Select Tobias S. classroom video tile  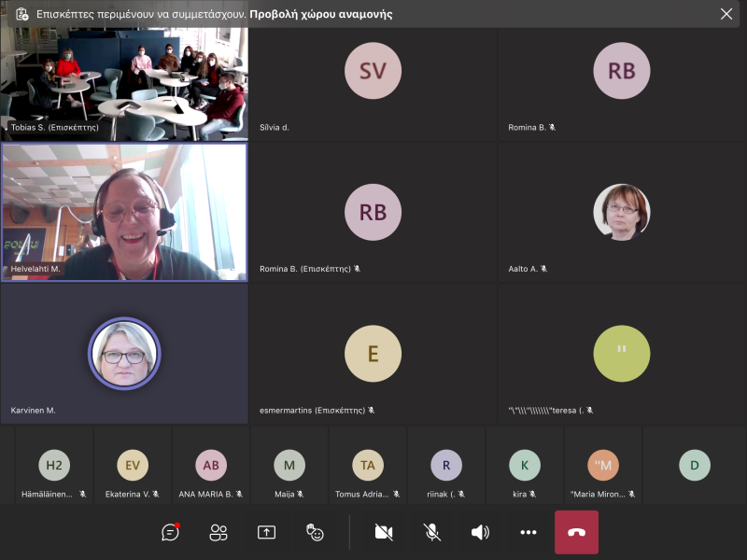[x=124, y=84]
